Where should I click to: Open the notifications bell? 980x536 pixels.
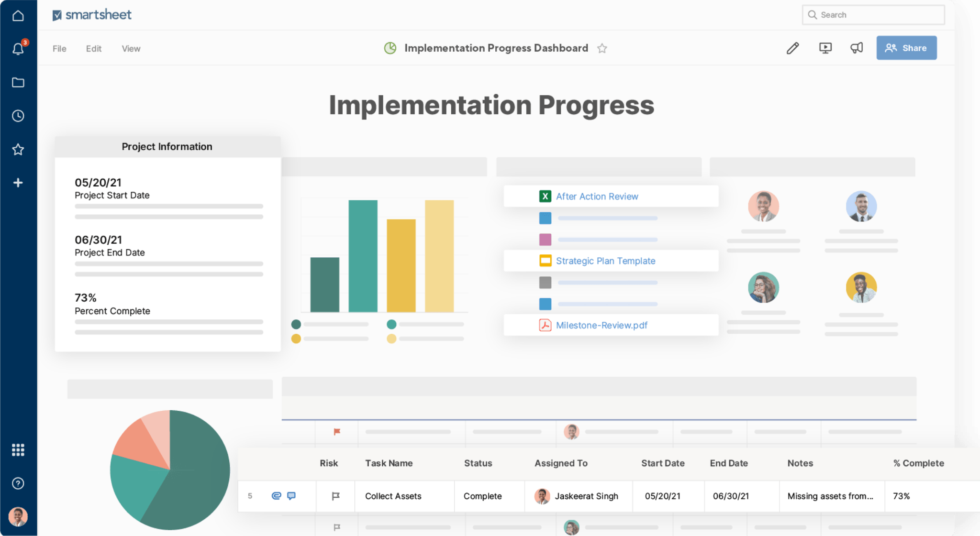coord(18,49)
